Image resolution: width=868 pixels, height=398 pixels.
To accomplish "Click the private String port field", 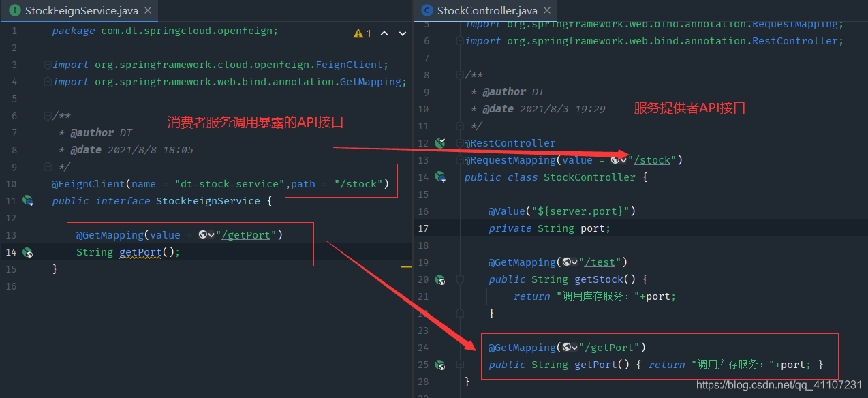I will tap(550, 228).
